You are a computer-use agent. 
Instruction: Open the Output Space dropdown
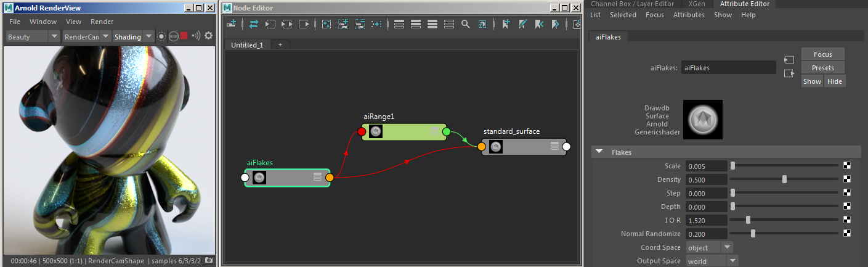(712, 261)
